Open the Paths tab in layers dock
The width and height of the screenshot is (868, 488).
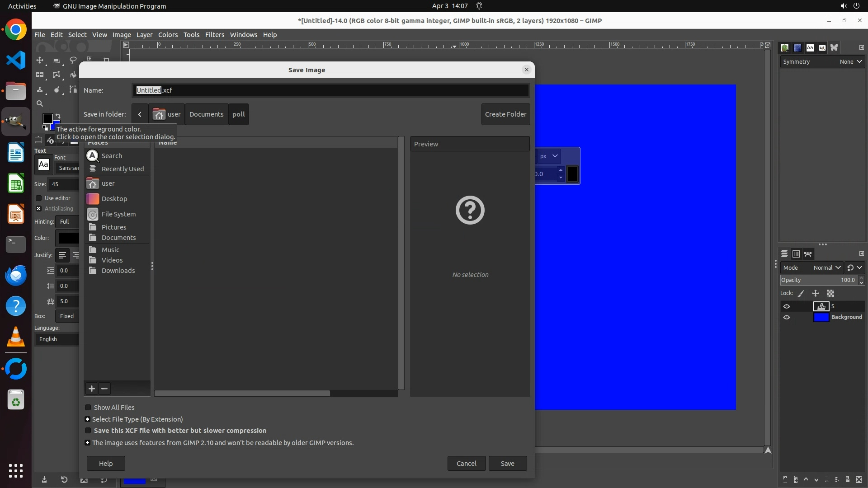coord(808,254)
